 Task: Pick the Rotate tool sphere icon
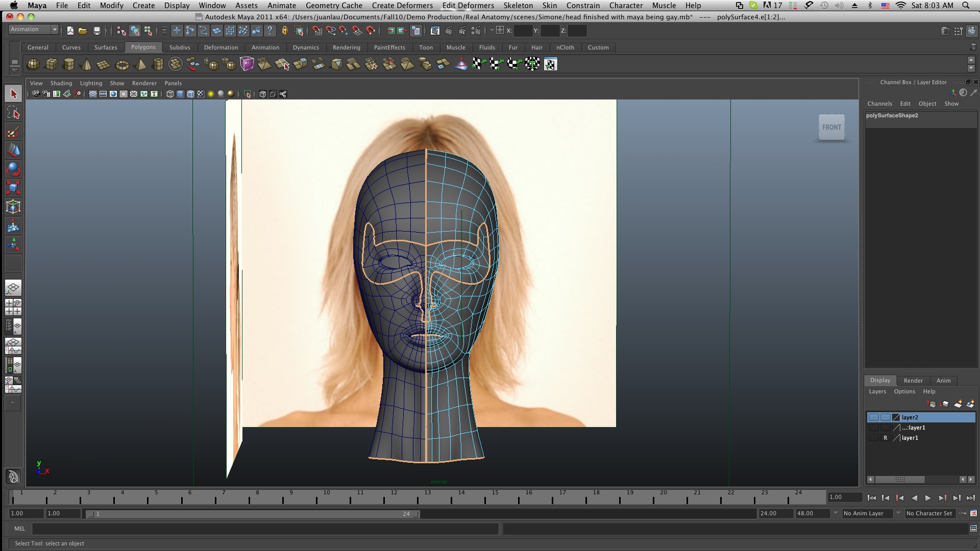(x=13, y=169)
